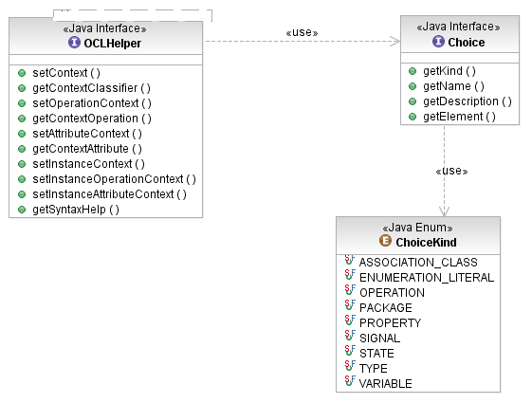Image resolution: width=532 pixels, height=403 pixels.
Task: Select the ENUMERATION_LITERAL literal text
Action: tap(427, 278)
